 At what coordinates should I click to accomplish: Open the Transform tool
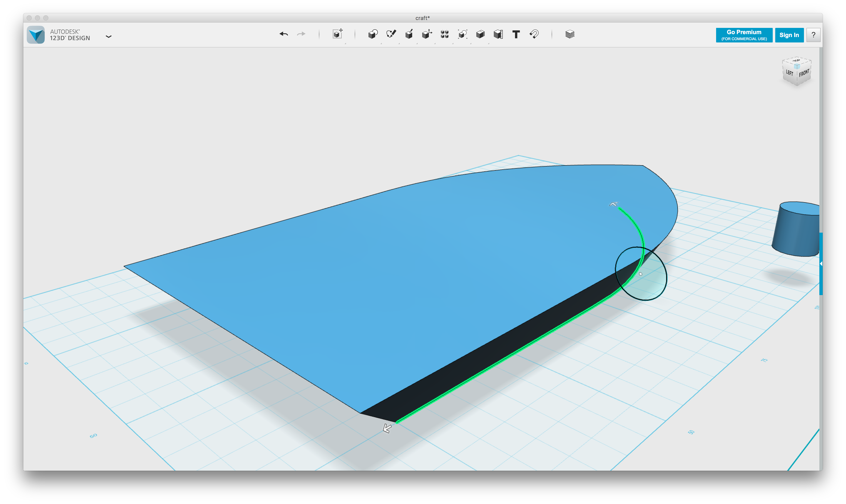337,34
